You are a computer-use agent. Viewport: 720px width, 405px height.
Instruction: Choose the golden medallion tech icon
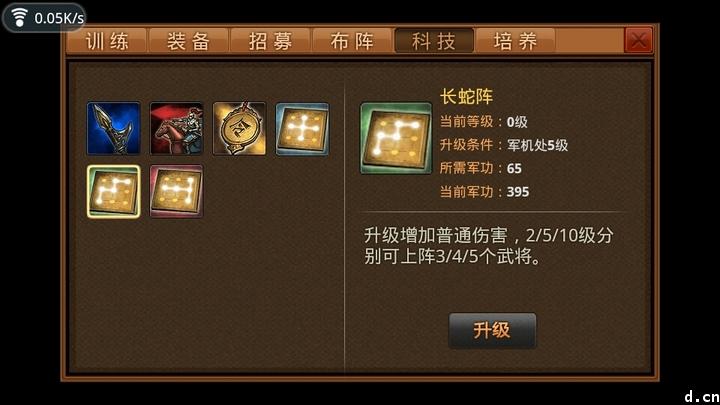pyautogui.click(x=239, y=129)
